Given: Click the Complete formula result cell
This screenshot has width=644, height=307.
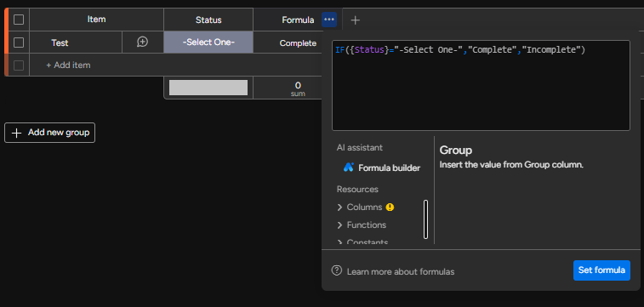Looking at the screenshot, I should (298, 43).
